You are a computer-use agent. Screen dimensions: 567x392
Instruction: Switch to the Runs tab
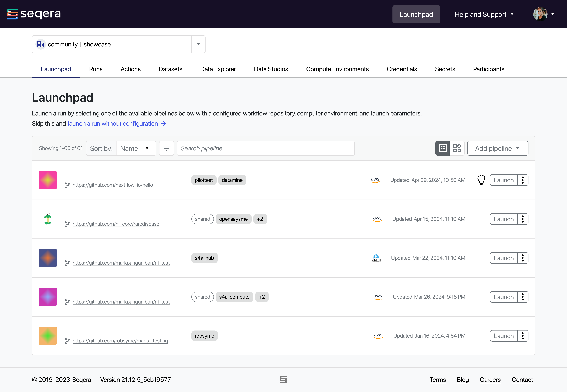click(x=96, y=69)
